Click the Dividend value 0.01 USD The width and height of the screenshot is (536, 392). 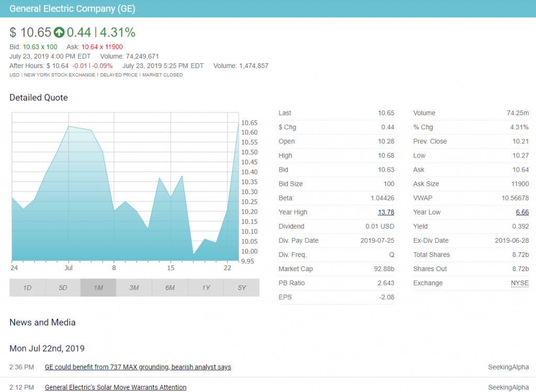(380, 226)
